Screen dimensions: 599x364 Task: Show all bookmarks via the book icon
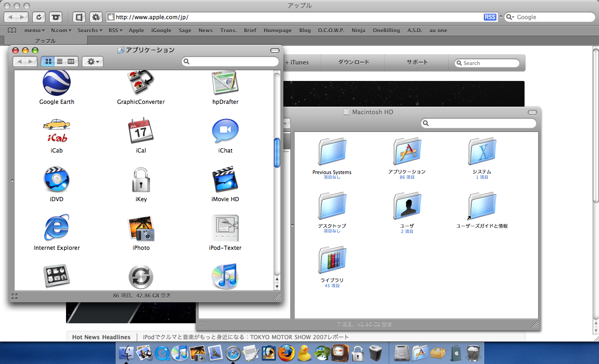tap(12, 30)
